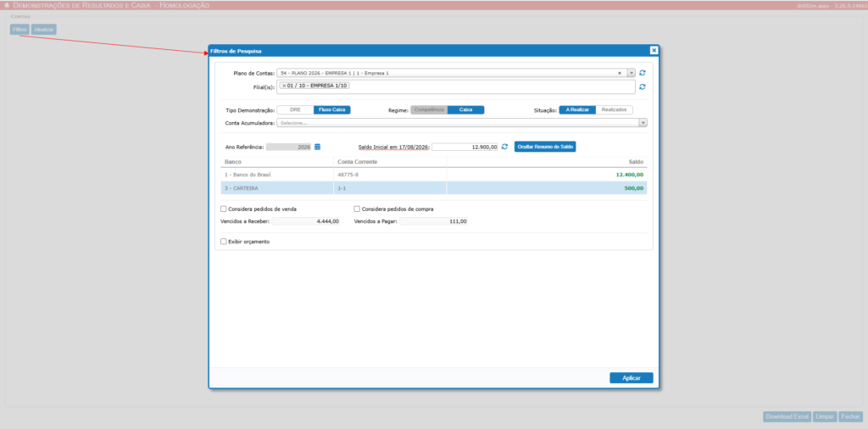Image resolution: width=868 pixels, height=429 pixels.
Task: Select Fluxo Caixa demonstration type
Action: (x=332, y=109)
